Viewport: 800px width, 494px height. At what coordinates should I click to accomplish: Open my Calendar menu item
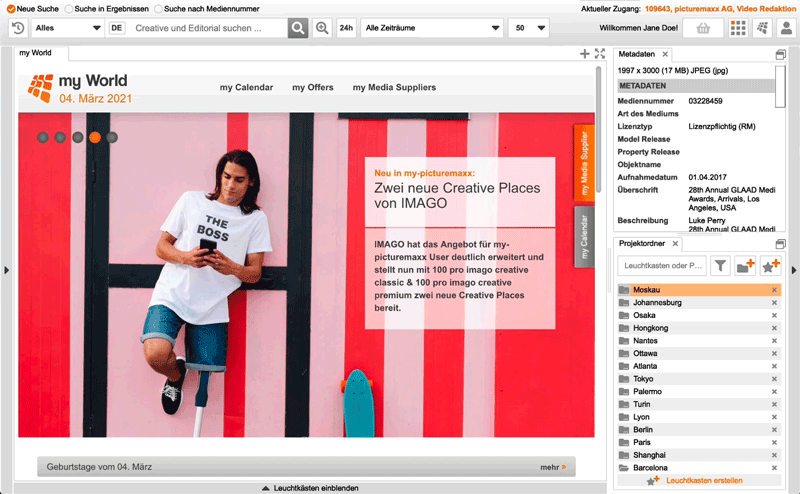(246, 88)
